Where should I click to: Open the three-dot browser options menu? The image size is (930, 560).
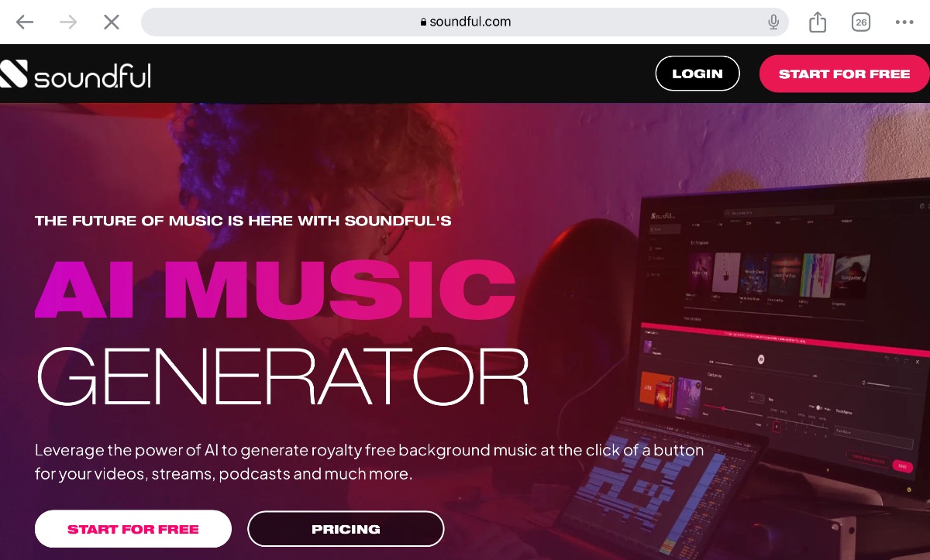point(904,22)
